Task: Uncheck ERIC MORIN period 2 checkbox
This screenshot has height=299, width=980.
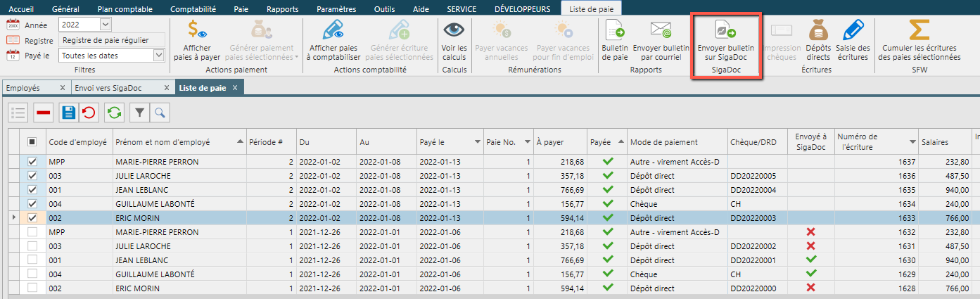Action: click(x=32, y=218)
